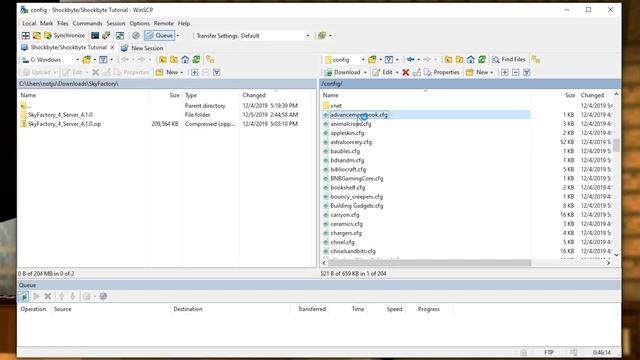Image resolution: width=640 pixels, height=360 pixels.
Task: Click remote panel open directory bookmark icon
Action: pyautogui.click(x=372, y=60)
